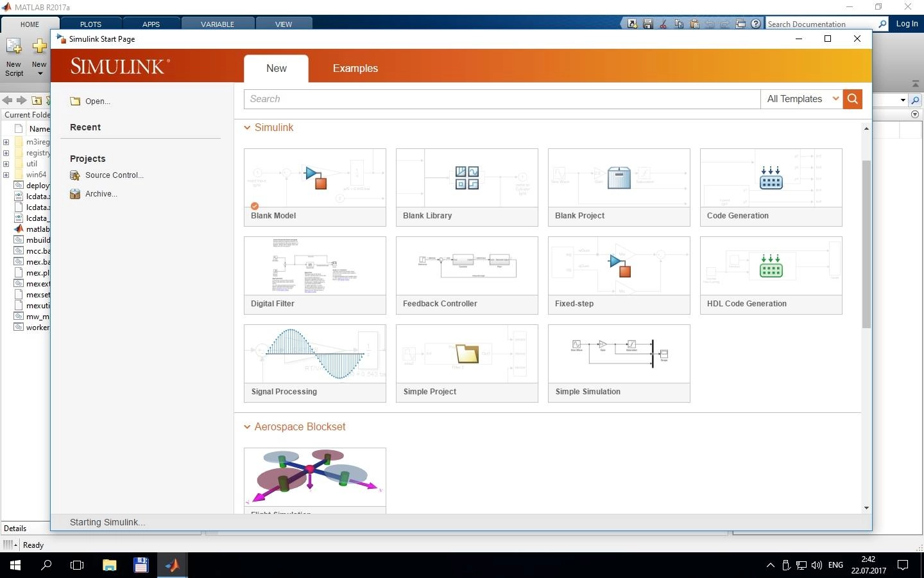Expand the m3iregistry folder tree node
This screenshot has width=924, height=578.
click(x=6, y=142)
